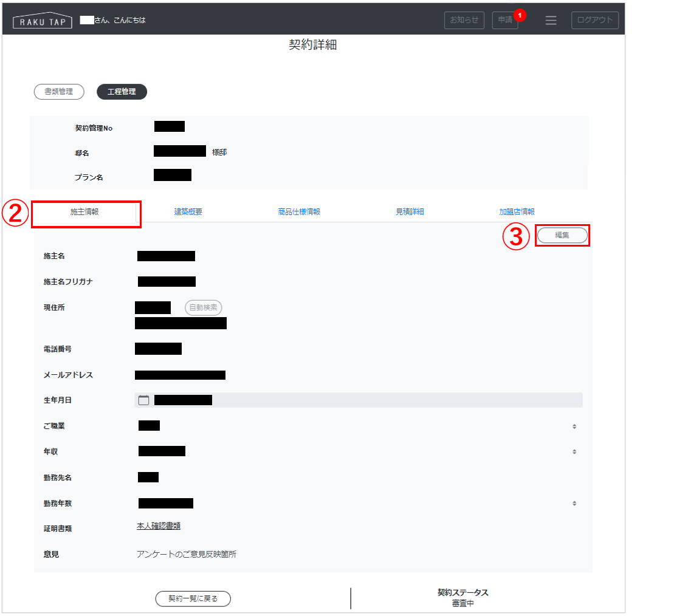This screenshot has height=616, width=691.
Task: Open the 申請 button
Action: 504,20
